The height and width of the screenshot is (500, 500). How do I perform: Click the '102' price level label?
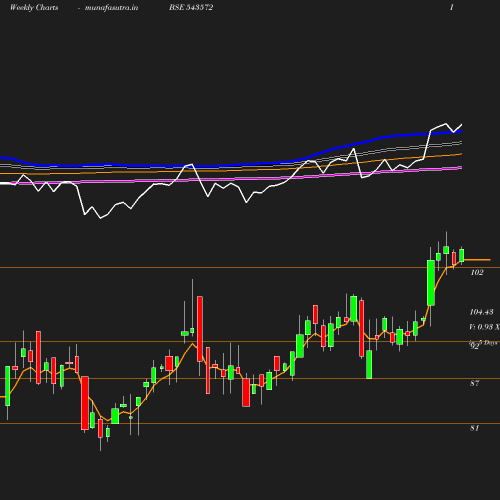pyautogui.click(x=477, y=272)
